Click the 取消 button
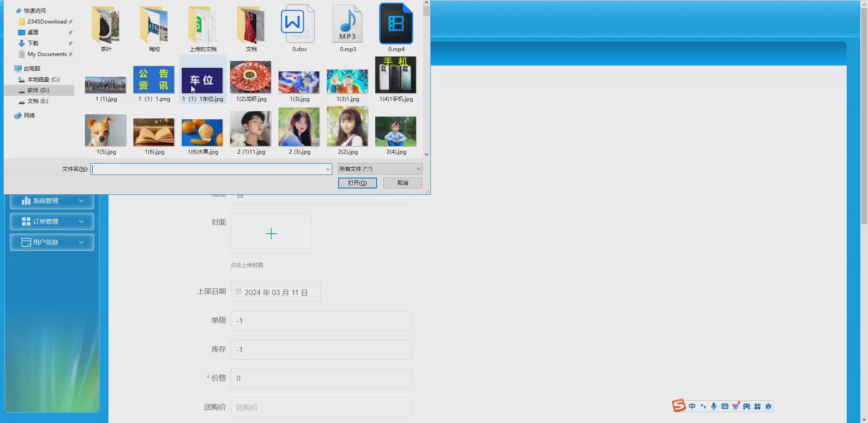 pyautogui.click(x=402, y=183)
